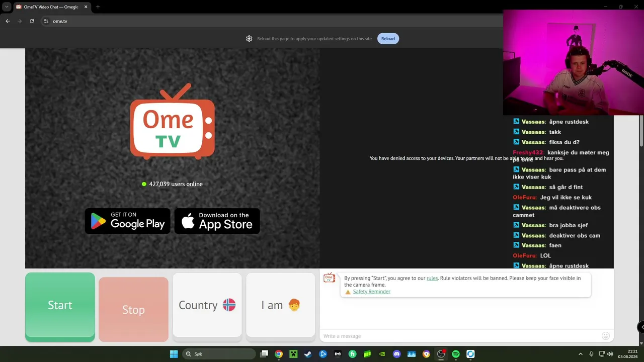Click the OleFuru "LOL" chat message
644x362 pixels.
pyautogui.click(x=532, y=255)
